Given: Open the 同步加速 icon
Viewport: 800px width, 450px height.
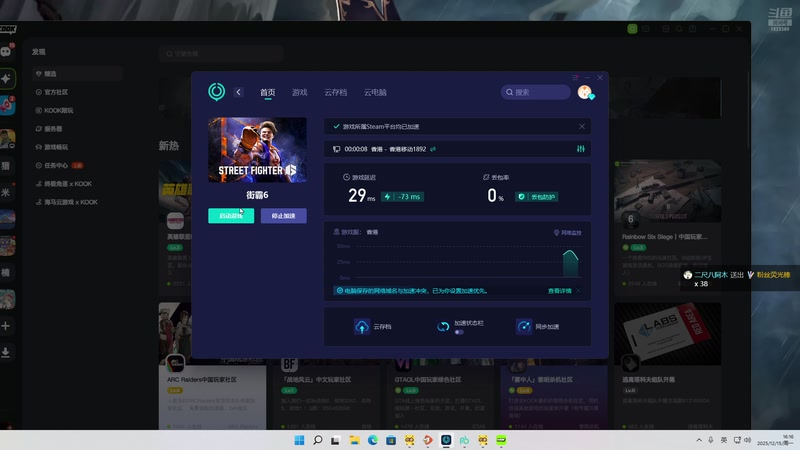Looking at the screenshot, I should tap(524, 327).
